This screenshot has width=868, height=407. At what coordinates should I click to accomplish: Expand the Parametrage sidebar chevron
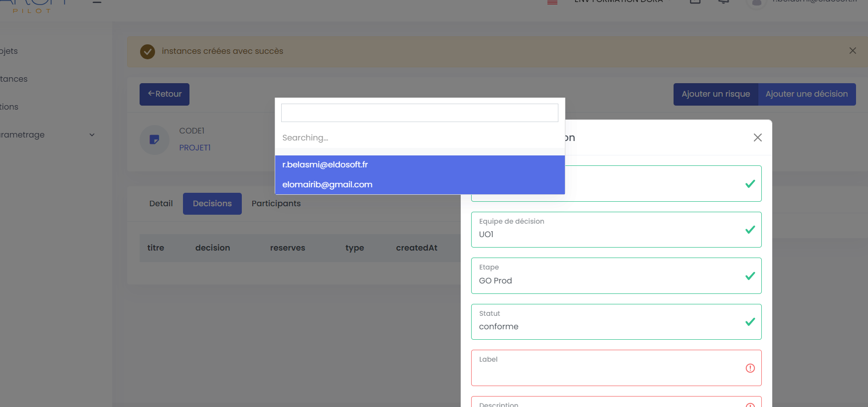click(92, 135)
